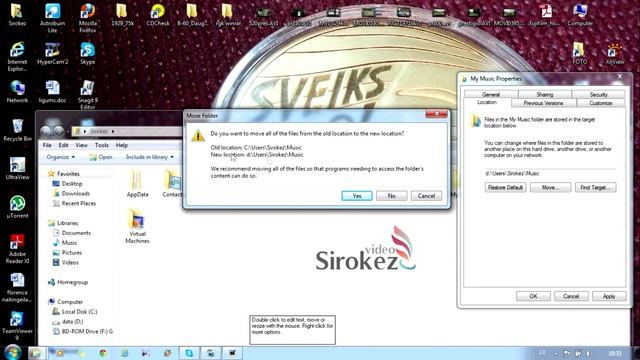The width and height of the screenshot is (640, 360).
Task: Cancel the Move Folder dialog
Action: (426, 196)
